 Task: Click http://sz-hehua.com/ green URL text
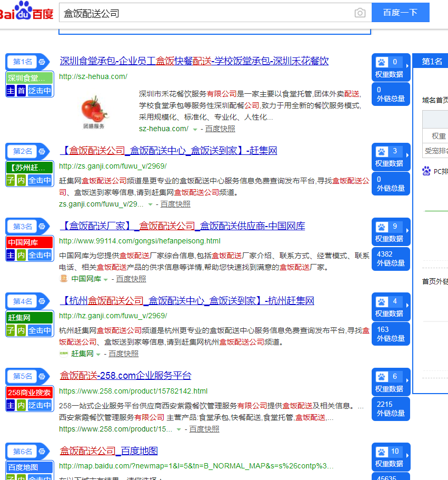[93, 76]
